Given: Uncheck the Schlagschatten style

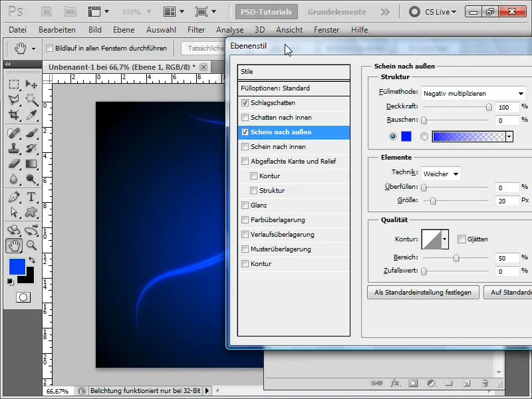Looking at the screenshot, I should 245,103.
